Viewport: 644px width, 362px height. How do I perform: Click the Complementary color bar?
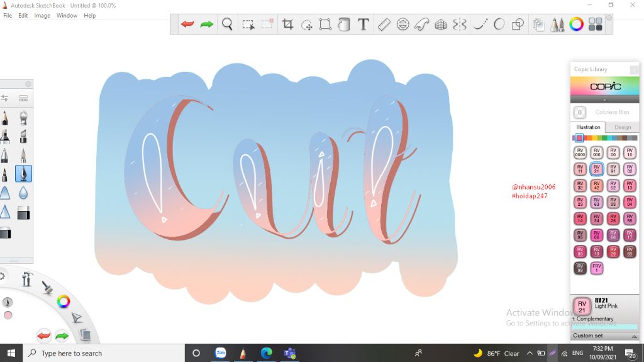606,327
